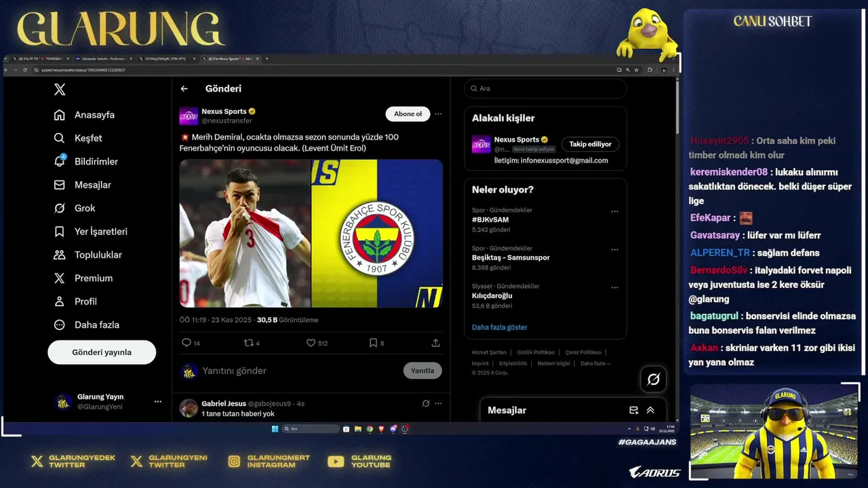Image resolution: width=868 pixels, height=488 pixels.
Task: Open Brave browser from the taskbar
Action: [381, 429]
